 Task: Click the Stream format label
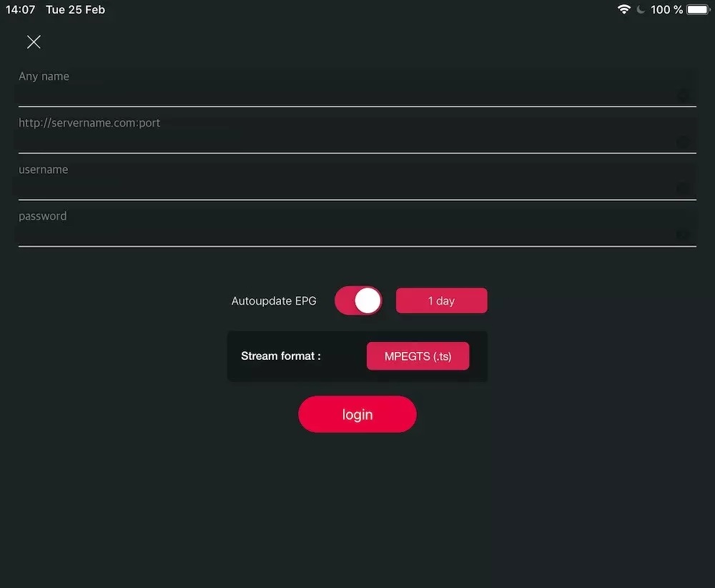281,356
